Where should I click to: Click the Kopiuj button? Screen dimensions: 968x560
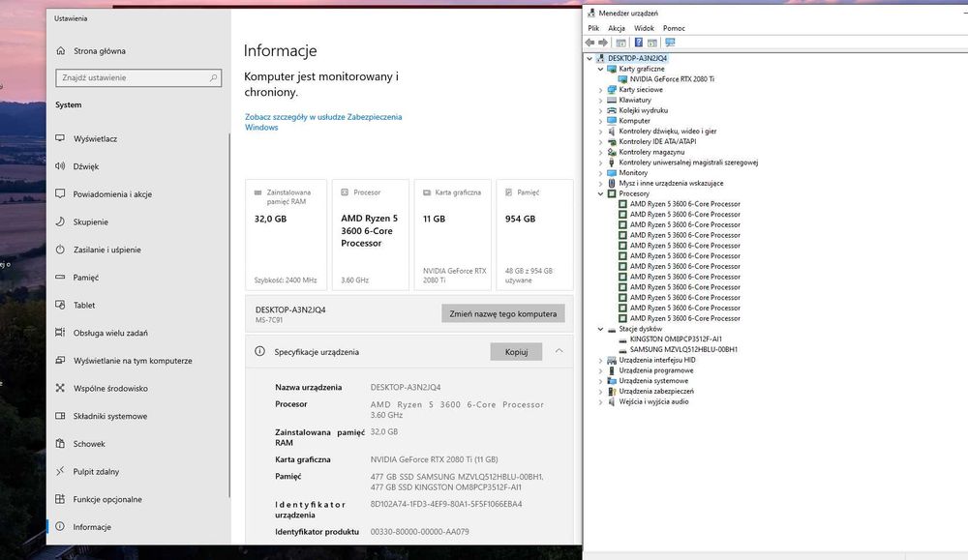(x=516, y=352)
